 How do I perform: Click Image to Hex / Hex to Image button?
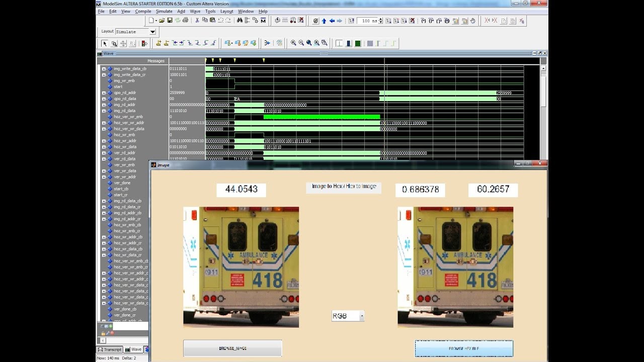(x=344, y=187)
